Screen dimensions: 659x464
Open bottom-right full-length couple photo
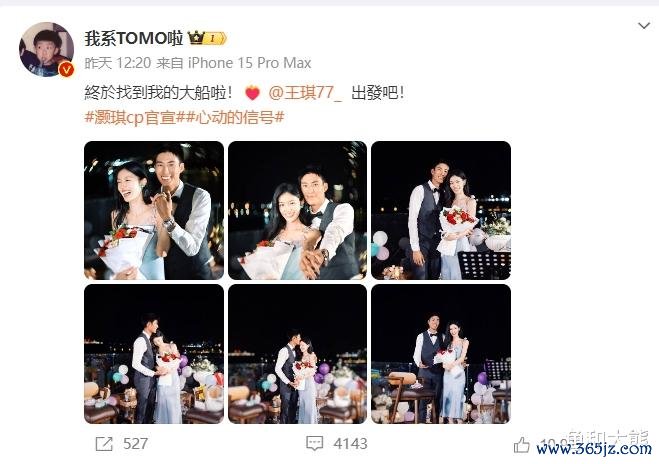tap(441, 354)
